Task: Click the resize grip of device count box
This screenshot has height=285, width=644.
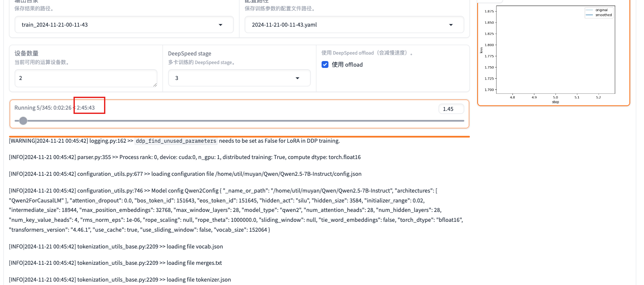Action: 154,85
